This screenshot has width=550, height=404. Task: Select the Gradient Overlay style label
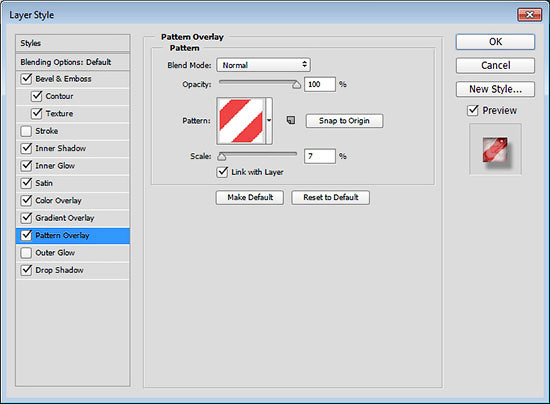click(x=65, y=218)
